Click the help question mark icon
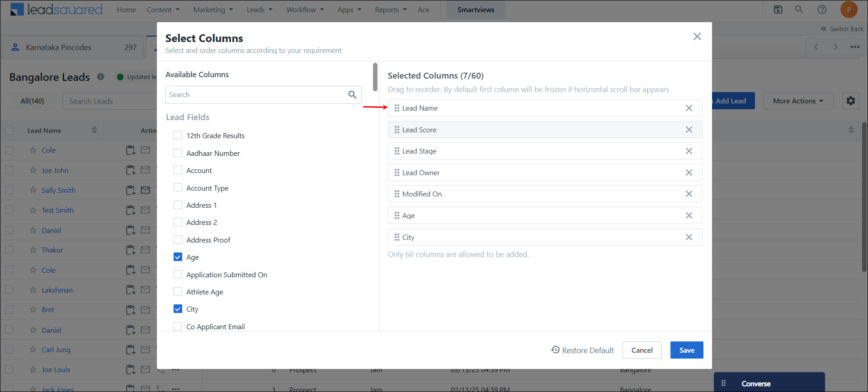 tap(822, 9)
